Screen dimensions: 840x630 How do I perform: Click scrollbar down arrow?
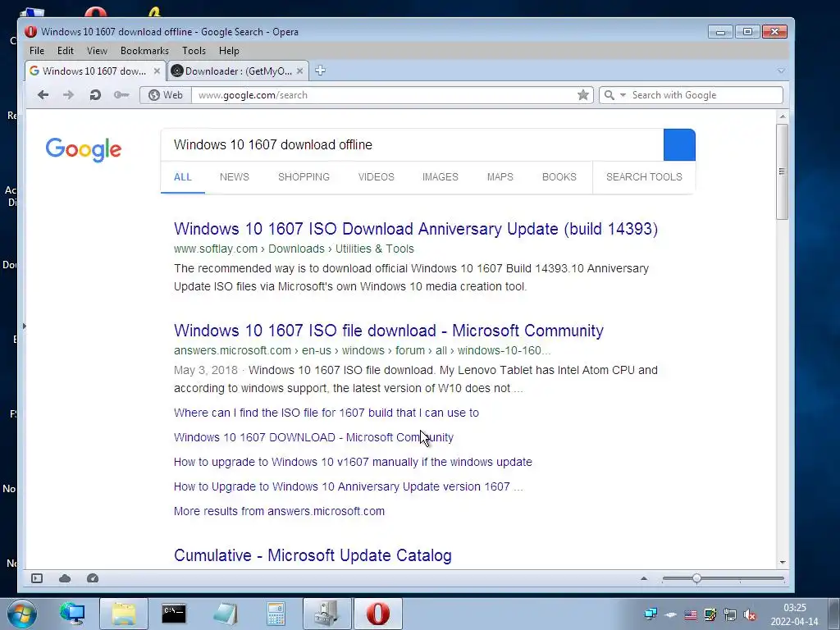point(783,562)
